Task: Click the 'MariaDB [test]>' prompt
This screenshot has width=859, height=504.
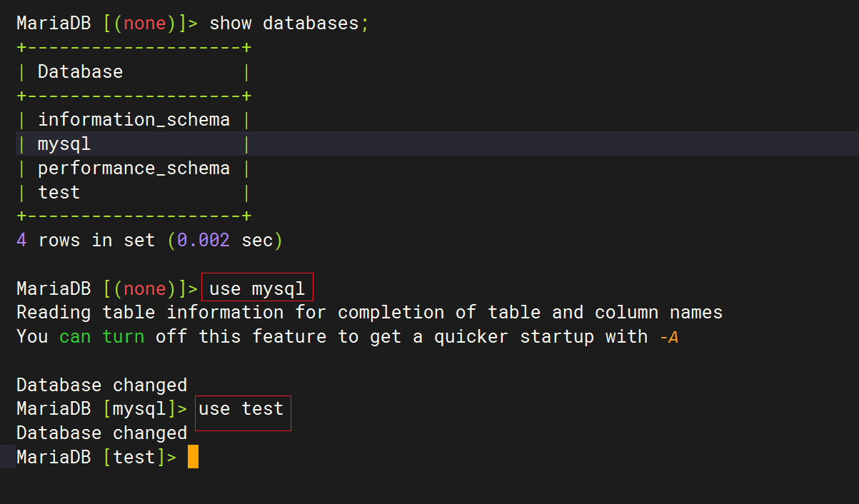Action: tap(96, 457)
